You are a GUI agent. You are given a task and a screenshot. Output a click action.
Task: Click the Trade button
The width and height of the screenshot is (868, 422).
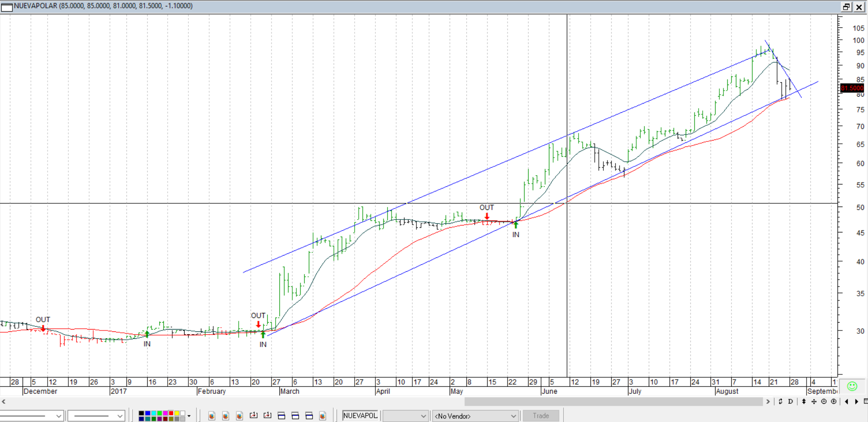point(541,416)
